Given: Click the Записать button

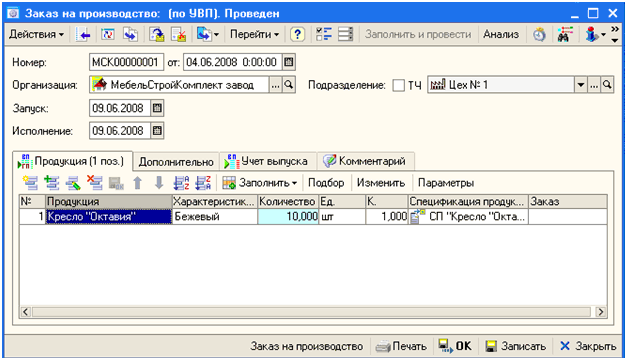Looking at the screenshot, I should coord(515,346).
